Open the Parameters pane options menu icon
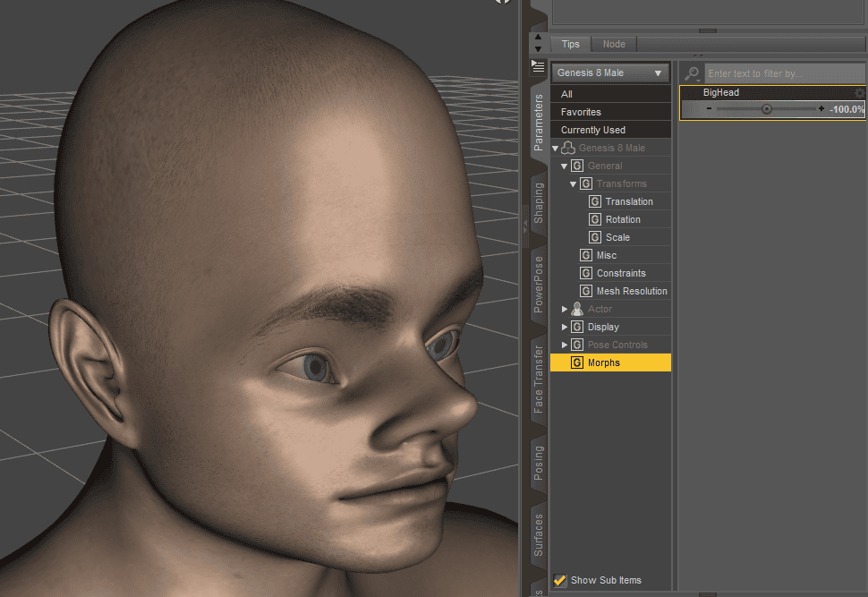868x597 pixels. [538, 65]
